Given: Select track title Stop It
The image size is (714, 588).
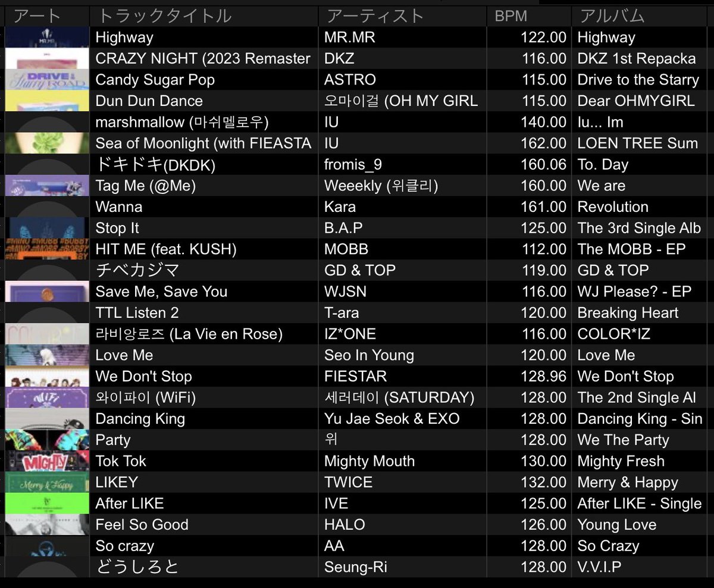Looking at the screenshot, I should coord(117,229).
